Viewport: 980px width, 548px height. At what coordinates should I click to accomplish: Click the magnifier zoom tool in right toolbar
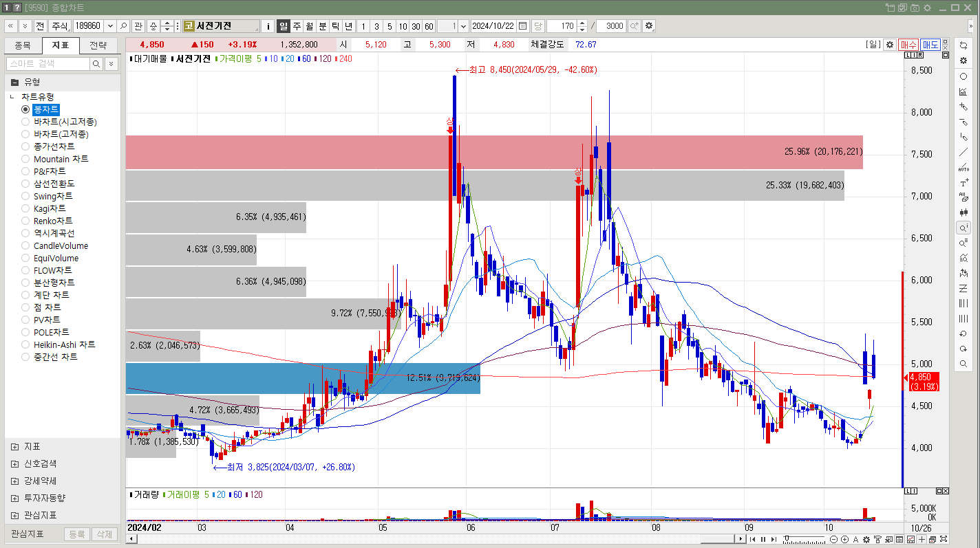(963, 364)
